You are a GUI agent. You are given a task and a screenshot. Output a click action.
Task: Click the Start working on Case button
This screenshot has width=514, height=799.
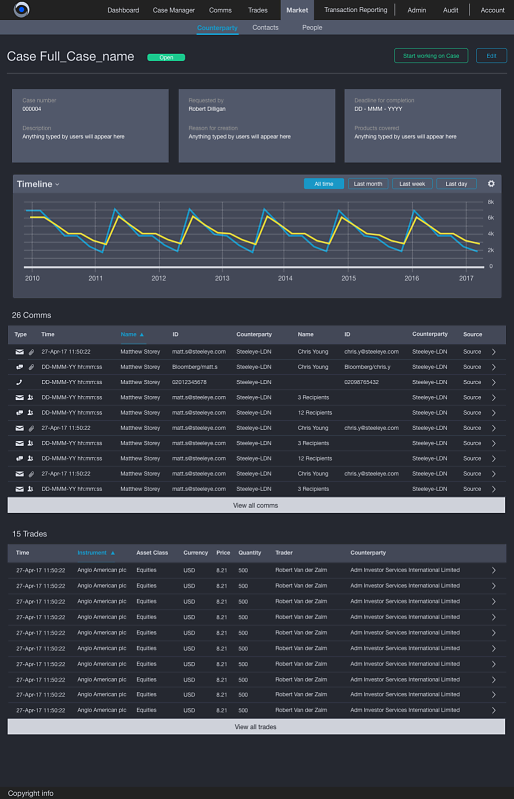click(x=431, y=56)
